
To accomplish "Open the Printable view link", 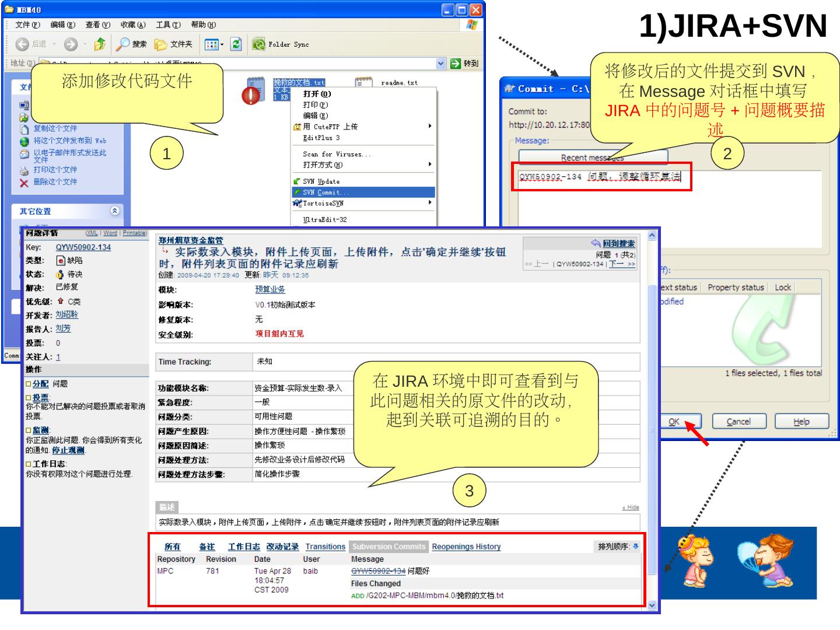I will 134,233.
